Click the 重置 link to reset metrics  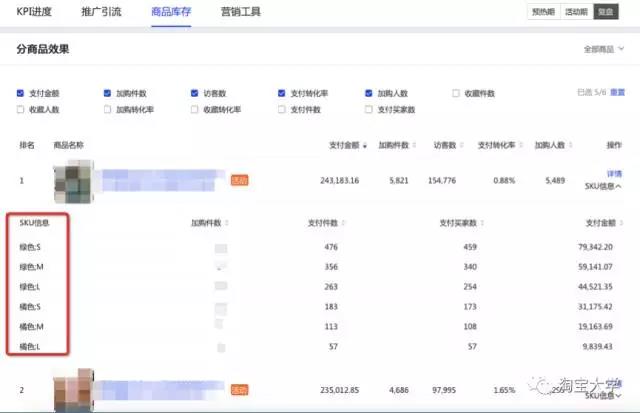[617, 93]
